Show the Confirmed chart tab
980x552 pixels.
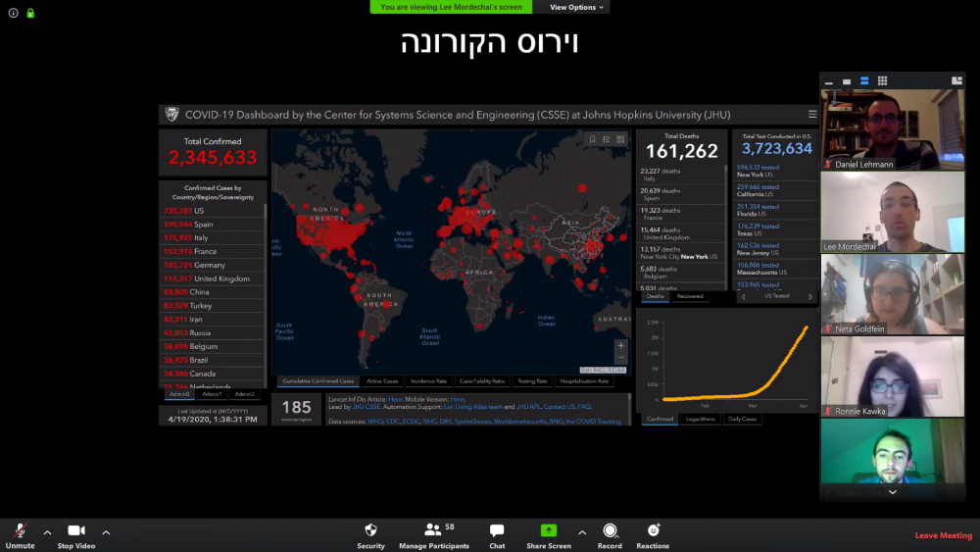click(660, 419)
